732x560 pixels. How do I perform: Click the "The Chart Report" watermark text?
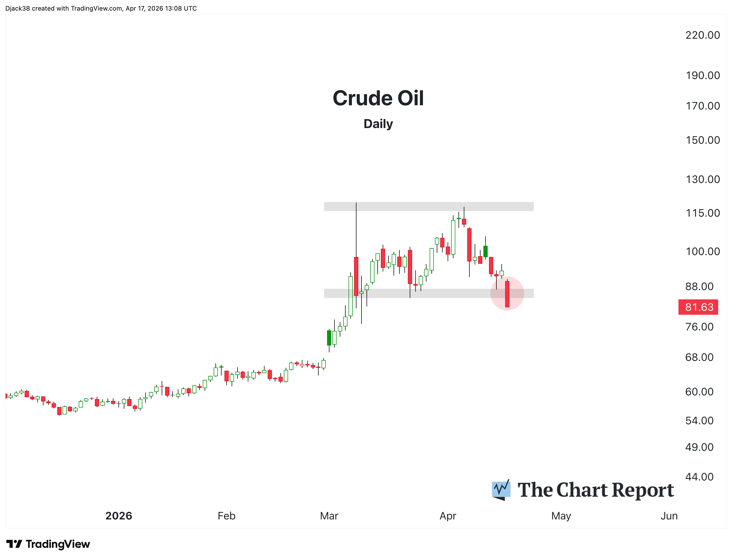point(596,490)
